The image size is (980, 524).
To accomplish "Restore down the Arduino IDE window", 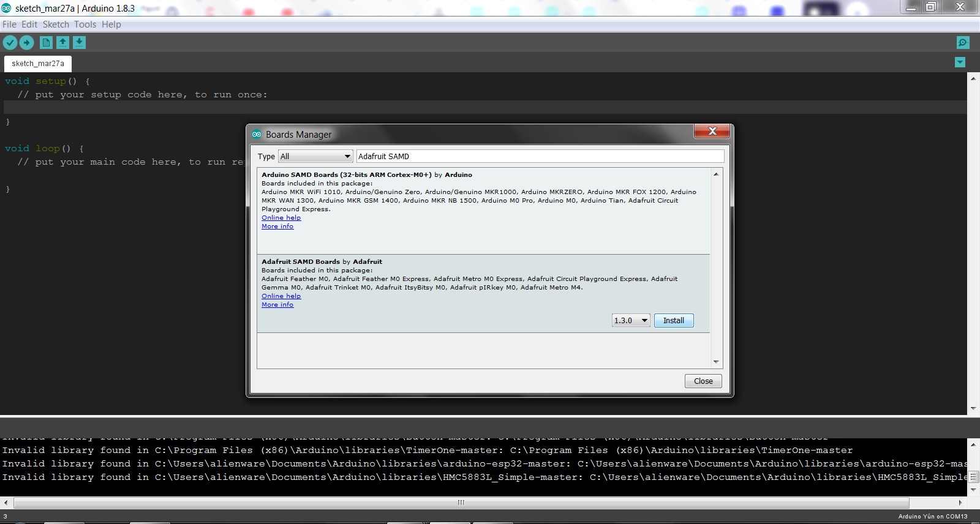I will (931, 7).
